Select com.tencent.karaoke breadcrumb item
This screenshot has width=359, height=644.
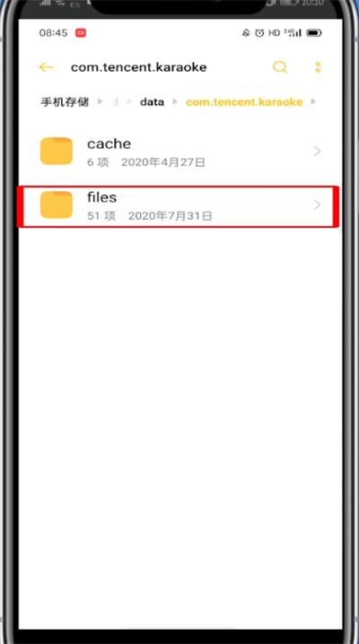244,102
